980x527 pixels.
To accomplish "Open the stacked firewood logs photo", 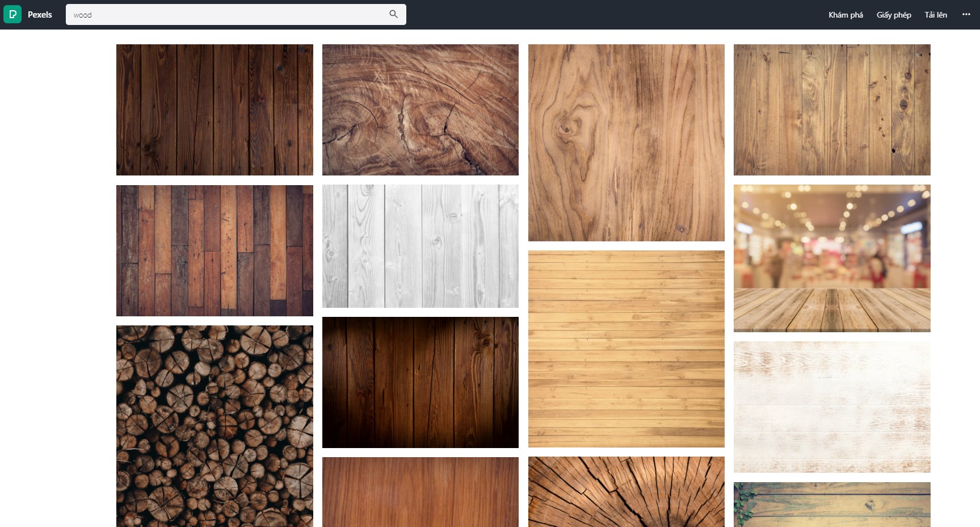I will coord(214,426).
